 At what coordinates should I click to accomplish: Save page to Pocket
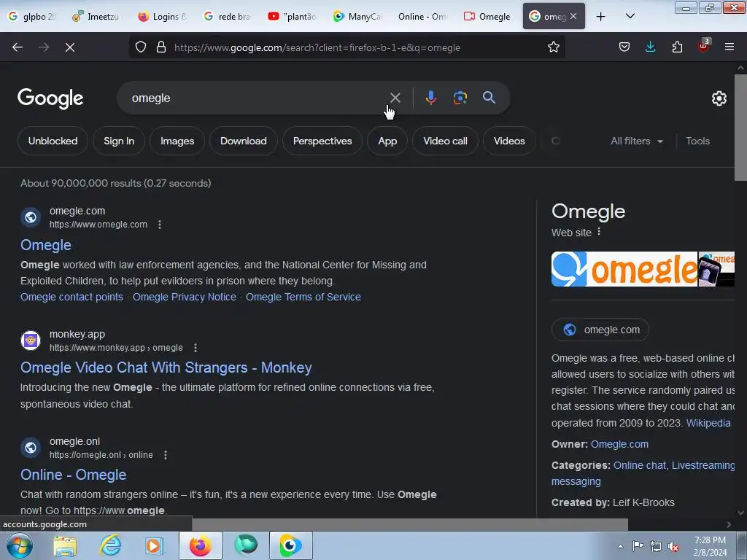[624, 47]
